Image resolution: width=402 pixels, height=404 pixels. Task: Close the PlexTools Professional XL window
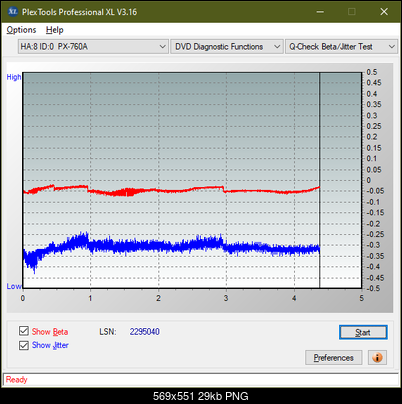[384, 12]
